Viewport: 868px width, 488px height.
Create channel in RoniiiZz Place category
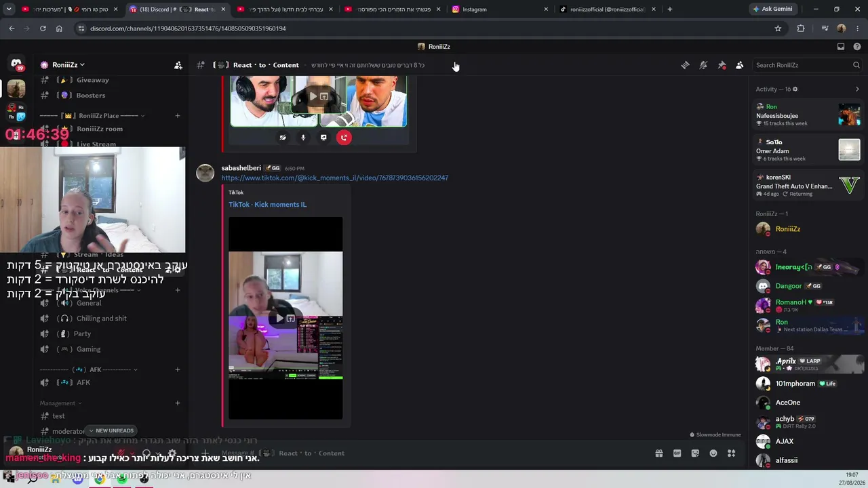click(x=178, y=116)
